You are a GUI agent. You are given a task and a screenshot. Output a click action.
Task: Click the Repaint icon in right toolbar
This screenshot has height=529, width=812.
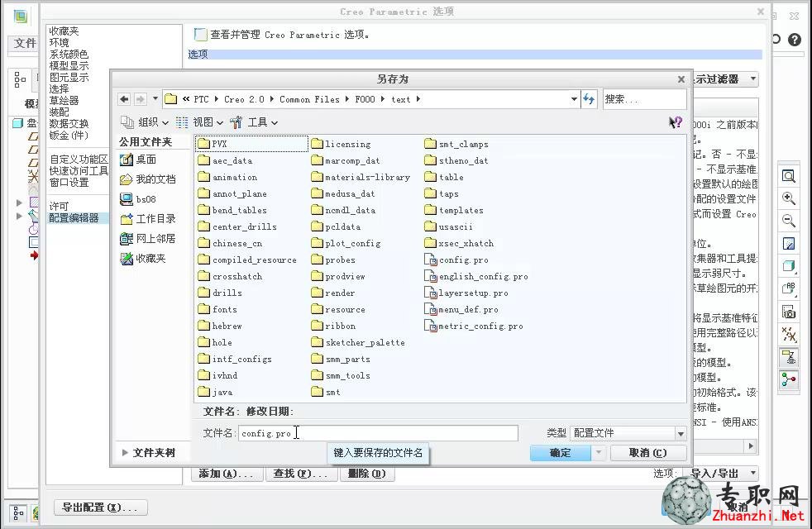tap(789, 244)
